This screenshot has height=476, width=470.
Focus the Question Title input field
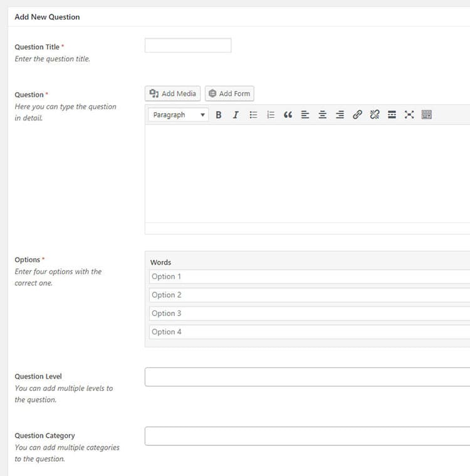pos(188,46)
